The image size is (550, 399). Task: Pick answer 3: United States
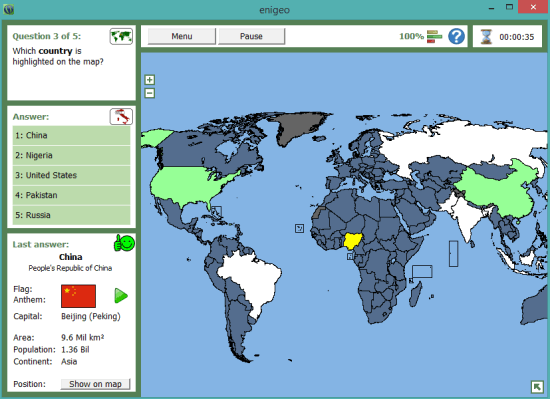click(72, 175)
